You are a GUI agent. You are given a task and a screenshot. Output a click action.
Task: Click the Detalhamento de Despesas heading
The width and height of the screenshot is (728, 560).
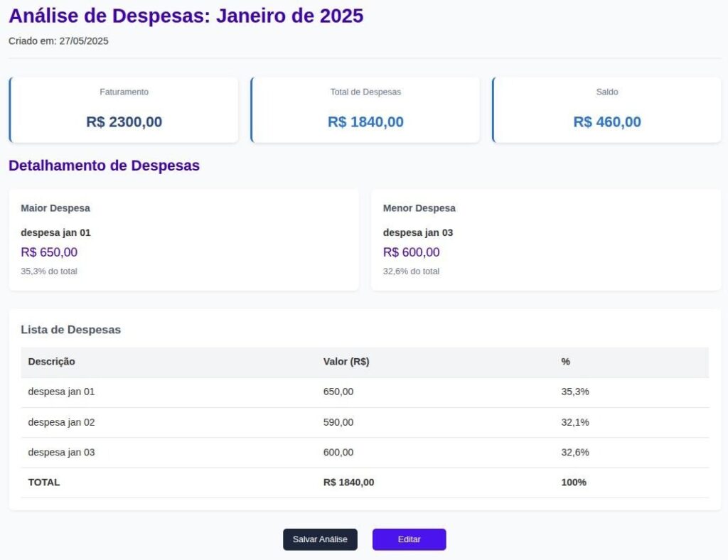[x=104, y=166]
